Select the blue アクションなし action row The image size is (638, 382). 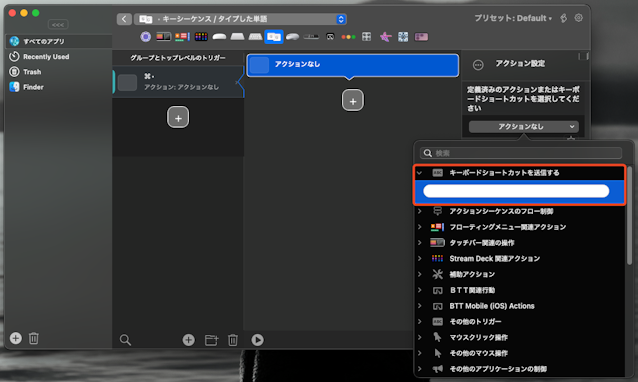click(353, 65)
